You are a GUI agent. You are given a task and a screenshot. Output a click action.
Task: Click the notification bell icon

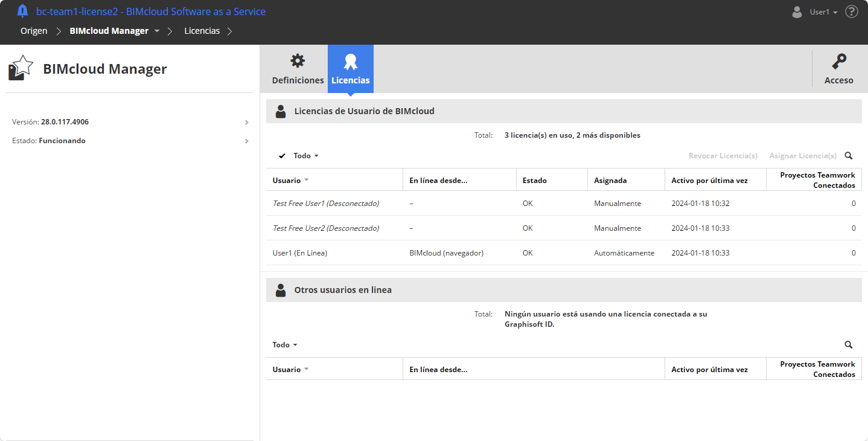tap(22, 11)
